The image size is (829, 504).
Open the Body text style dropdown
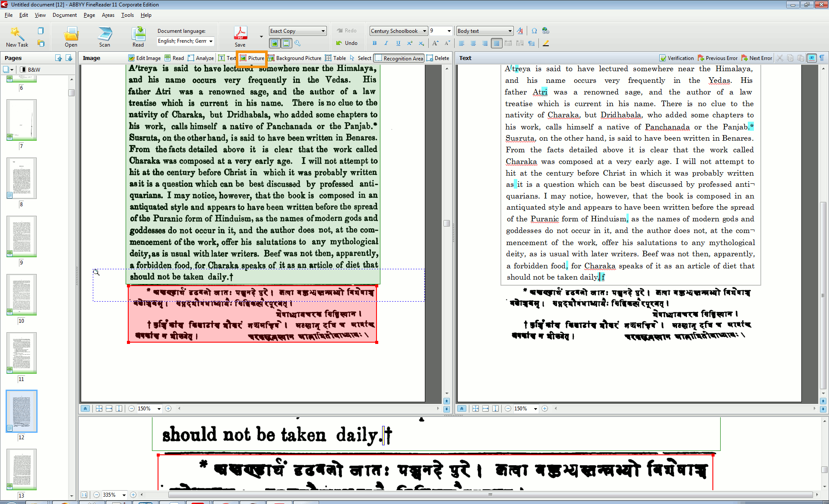pyautogui.click(x=510, y=31)
